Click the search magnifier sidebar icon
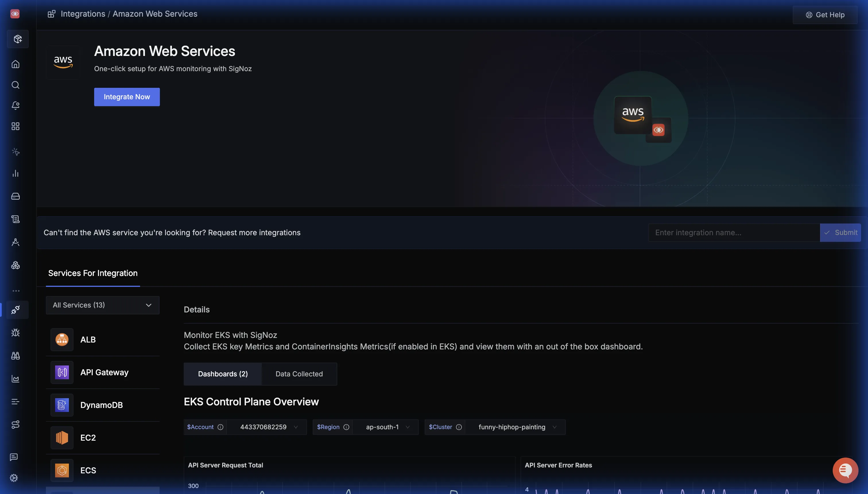 point(15,85)
